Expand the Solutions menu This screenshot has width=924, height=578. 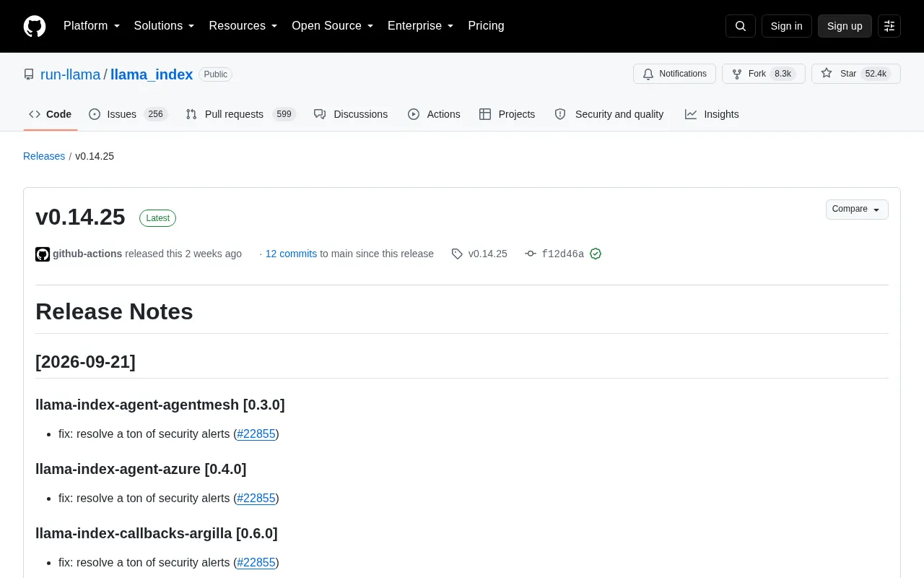click(x=165, y=26)
